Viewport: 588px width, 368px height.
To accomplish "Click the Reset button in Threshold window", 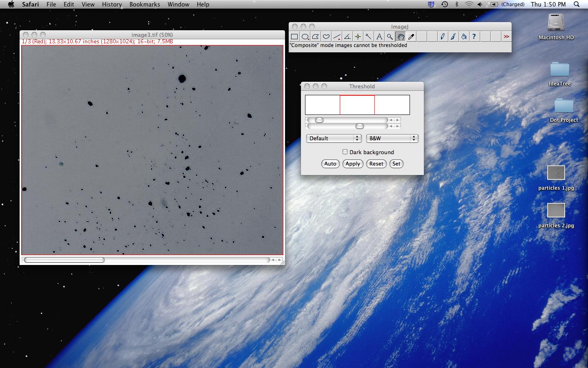I will tap(376, 164).
